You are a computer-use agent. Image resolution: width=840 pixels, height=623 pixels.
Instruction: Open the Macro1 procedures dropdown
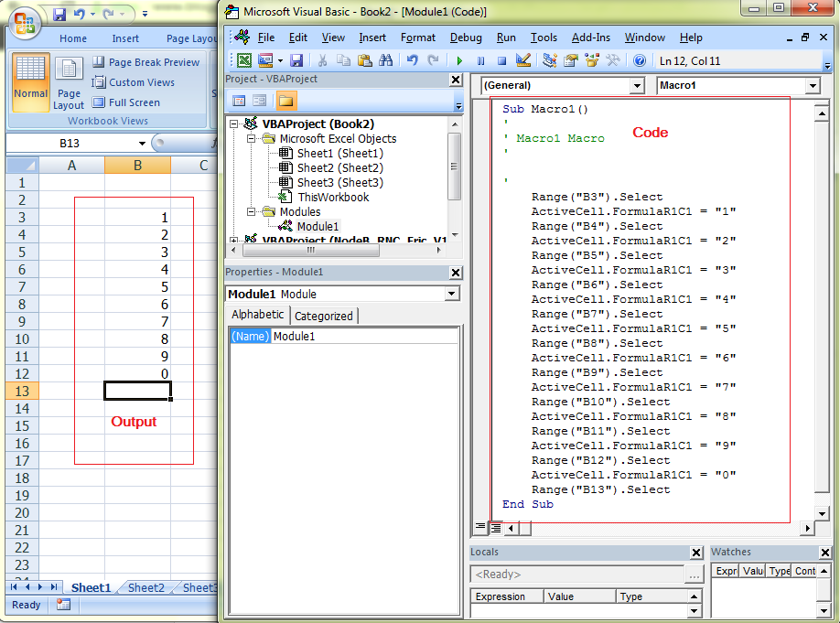pos(811,85)
